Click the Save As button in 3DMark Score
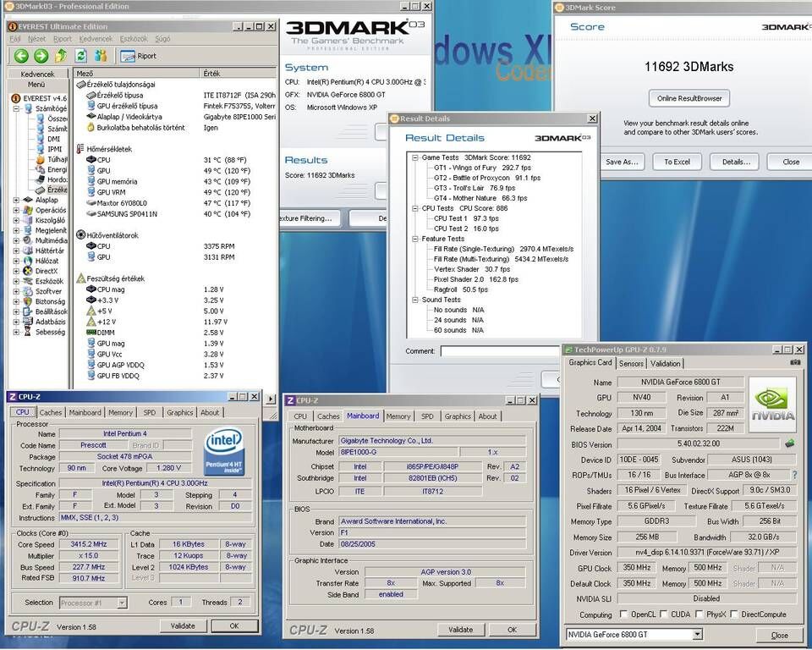 click(622, 162)
